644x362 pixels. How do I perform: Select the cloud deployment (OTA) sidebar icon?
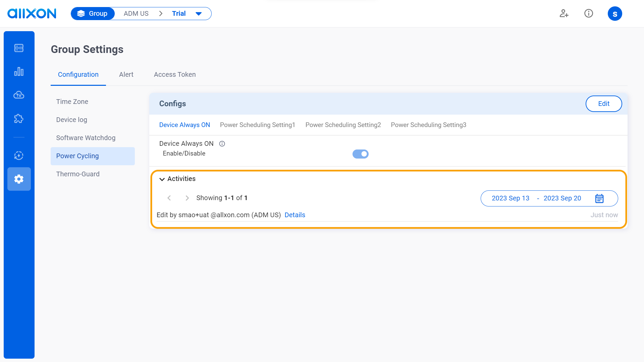(x=19, y=95)
